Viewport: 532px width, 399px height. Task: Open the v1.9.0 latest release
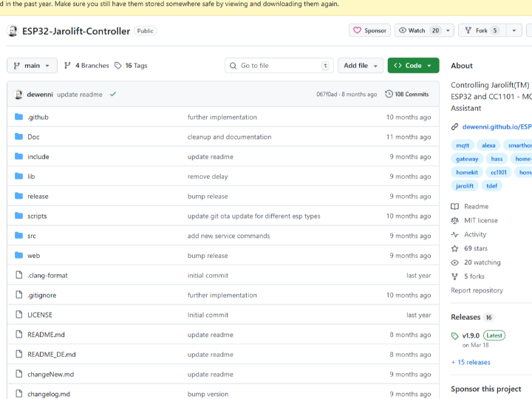click(471, 335)
